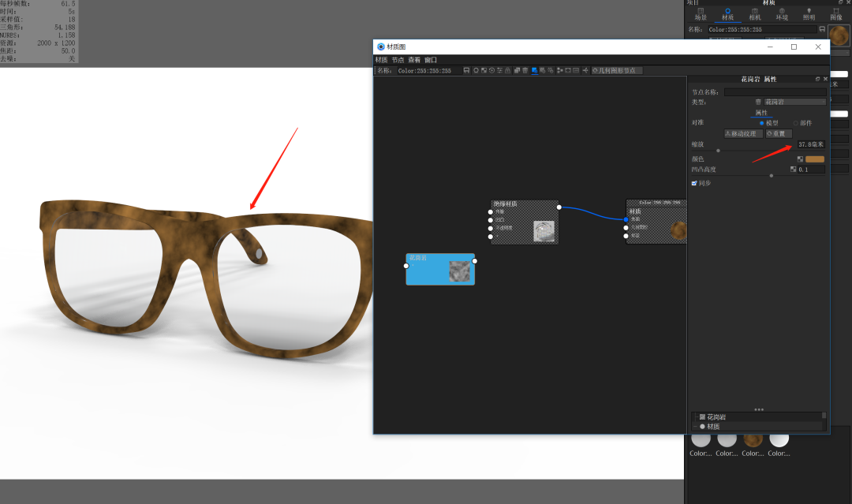The width and height of the screenshot is (852, 504).
Task: Open the 相机 camera tab icon
Action: (755, 14)
